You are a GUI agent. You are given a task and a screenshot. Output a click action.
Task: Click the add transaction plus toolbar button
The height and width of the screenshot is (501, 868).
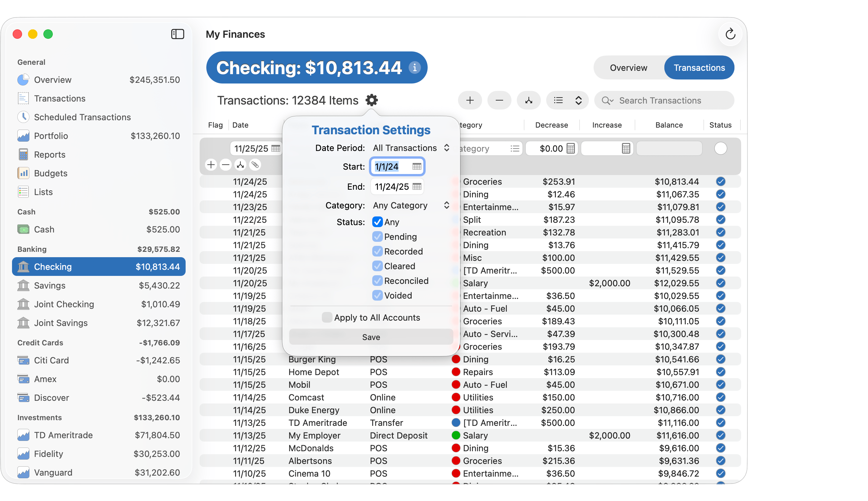(470, 101)
